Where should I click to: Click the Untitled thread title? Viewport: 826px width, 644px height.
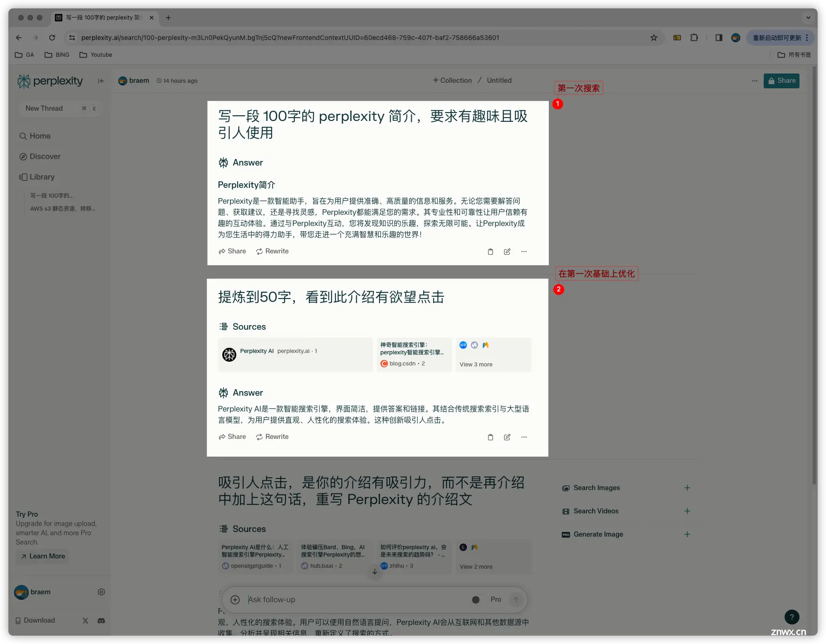[499, 80]
